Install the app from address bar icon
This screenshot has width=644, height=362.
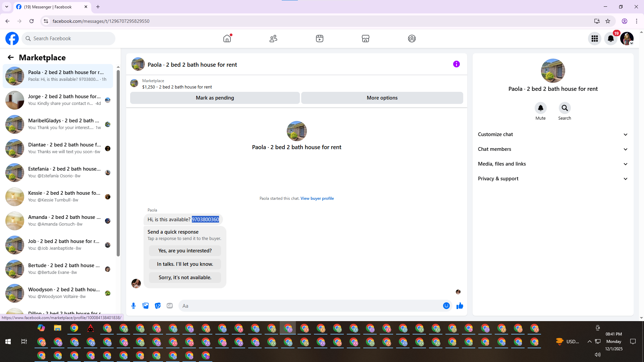pyautogui.click(x=597, y=21)
